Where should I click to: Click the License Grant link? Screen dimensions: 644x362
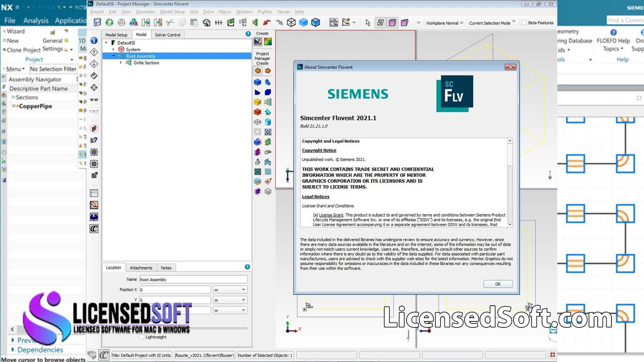(331, 215)
